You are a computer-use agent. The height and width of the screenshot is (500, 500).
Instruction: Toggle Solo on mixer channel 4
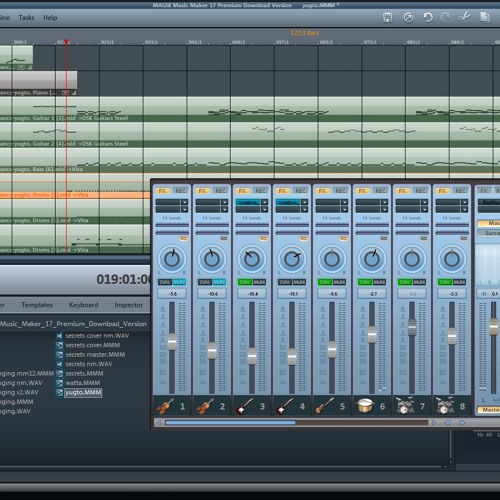pyautogui.click(x=285, y=282)
